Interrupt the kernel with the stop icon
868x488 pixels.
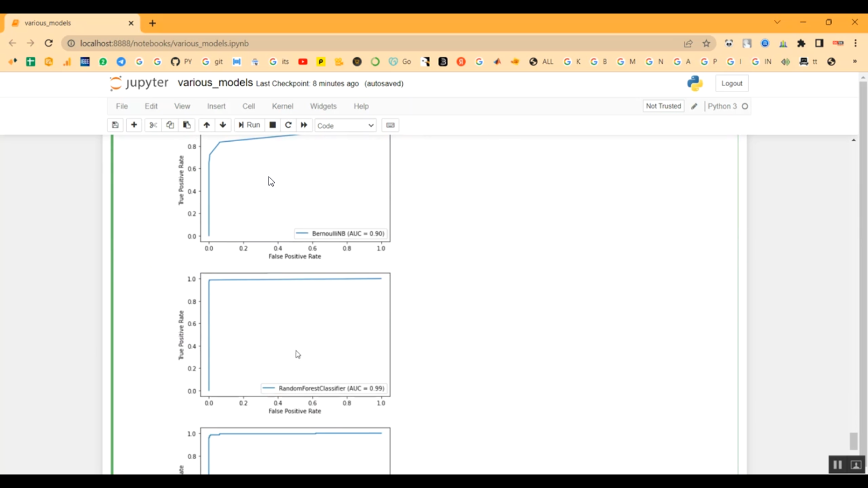click(273, 125)
